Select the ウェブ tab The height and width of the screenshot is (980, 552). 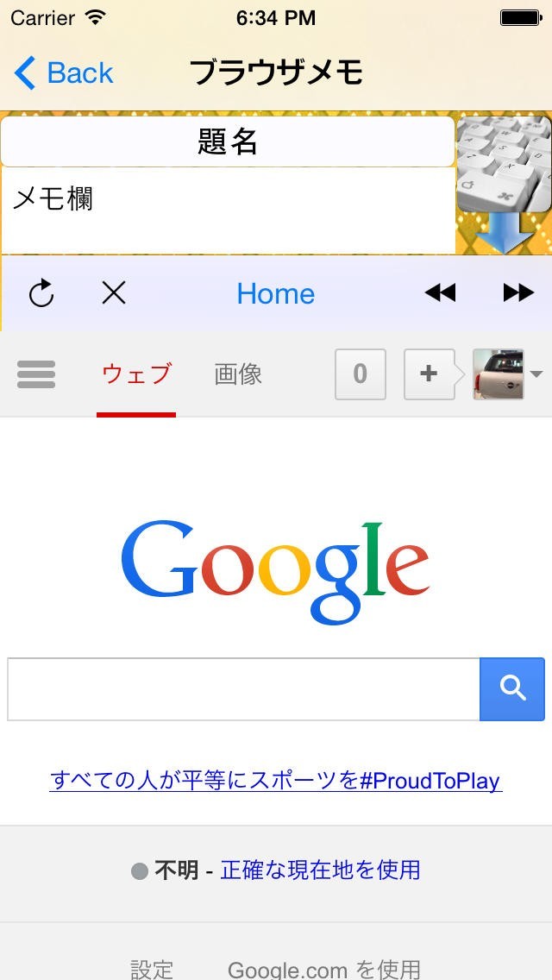pyautogui.click(x=136, y=374)
